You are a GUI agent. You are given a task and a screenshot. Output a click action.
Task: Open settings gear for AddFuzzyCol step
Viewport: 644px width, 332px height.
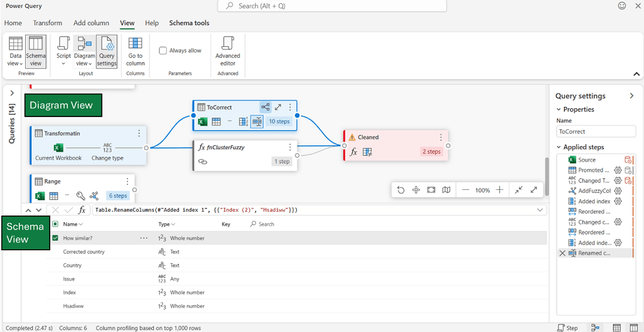click(618, 191)
